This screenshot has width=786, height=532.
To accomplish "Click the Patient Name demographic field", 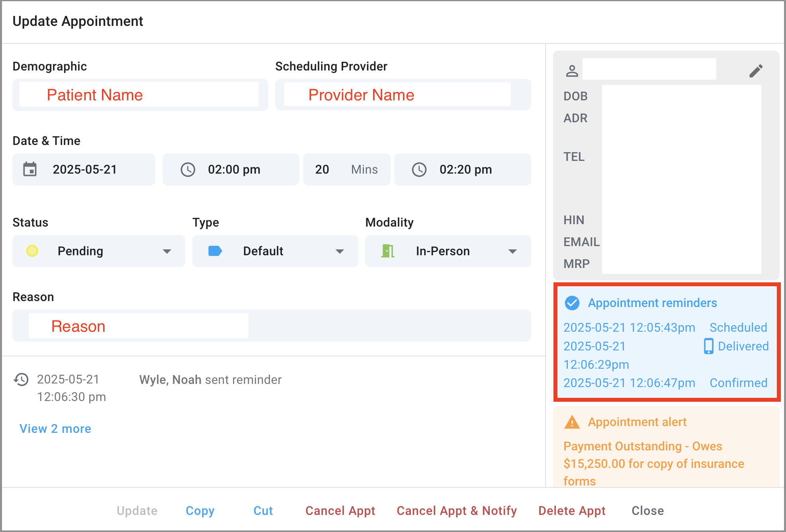I will point(140,95).
